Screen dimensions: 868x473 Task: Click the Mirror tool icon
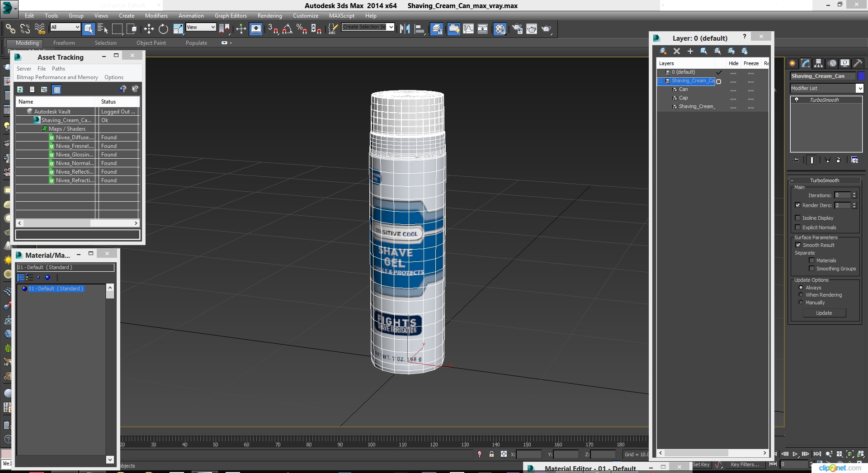(405, 29)
